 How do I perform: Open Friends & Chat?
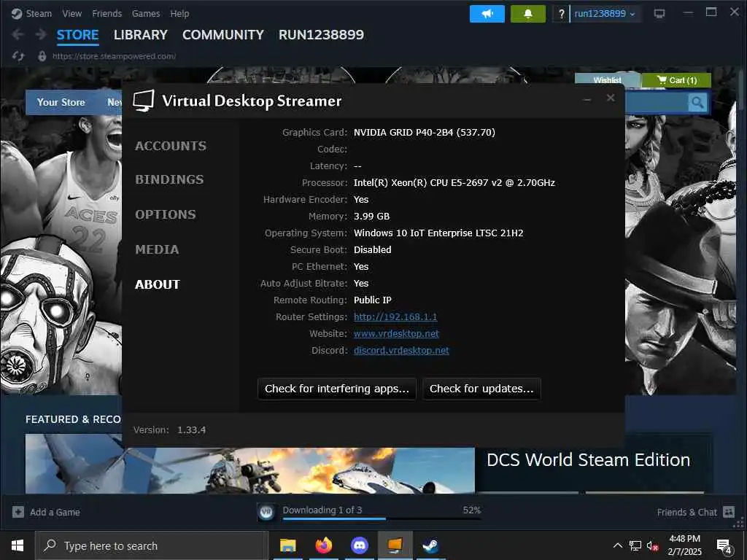tap(686, 513)
